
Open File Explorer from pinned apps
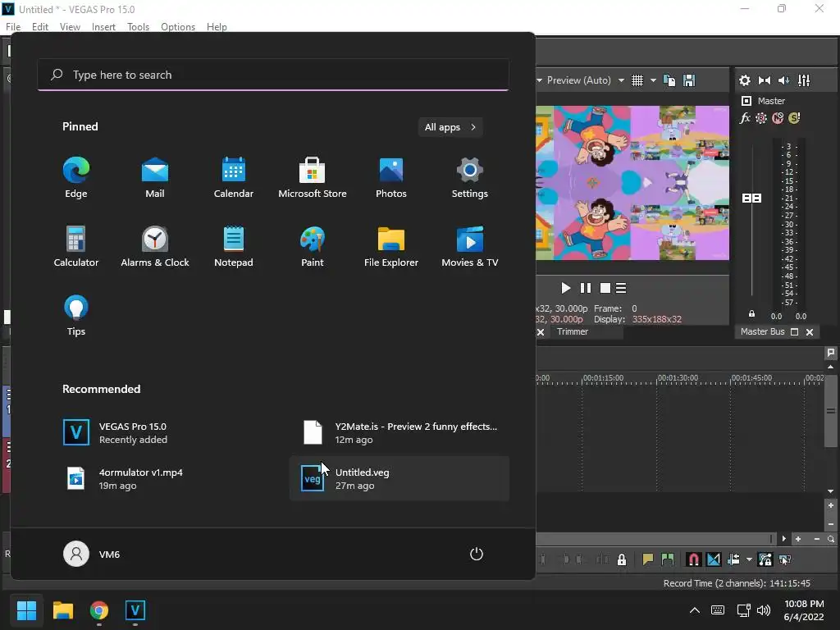coord(391,247)
